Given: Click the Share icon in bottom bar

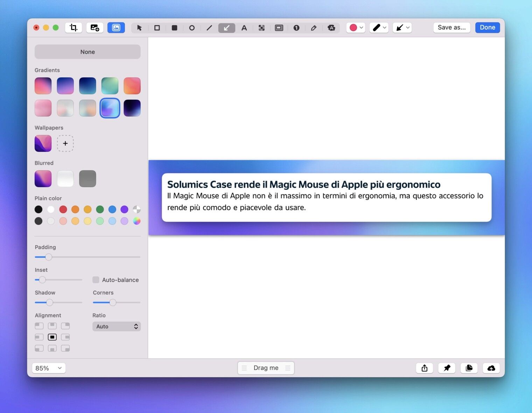Looking at the screenshot, I should [425, 368].
